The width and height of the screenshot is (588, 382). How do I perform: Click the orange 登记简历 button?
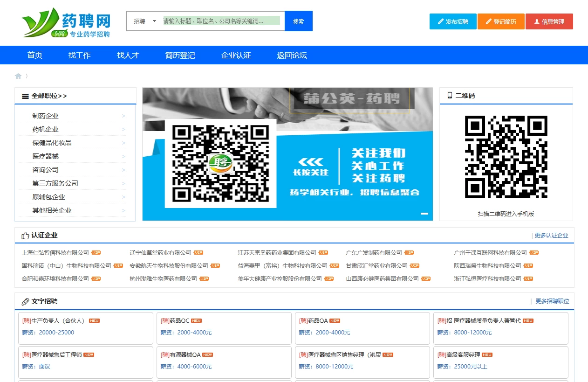click(x=501, y=21)
